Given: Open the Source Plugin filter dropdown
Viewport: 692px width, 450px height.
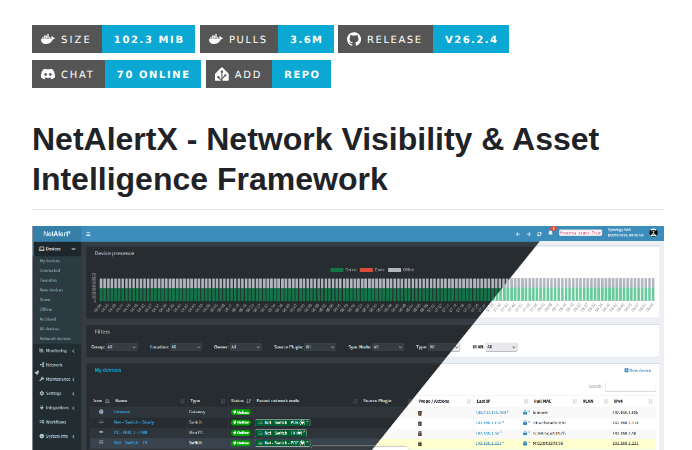Looking at the screenshot, I should pos(320,347).
